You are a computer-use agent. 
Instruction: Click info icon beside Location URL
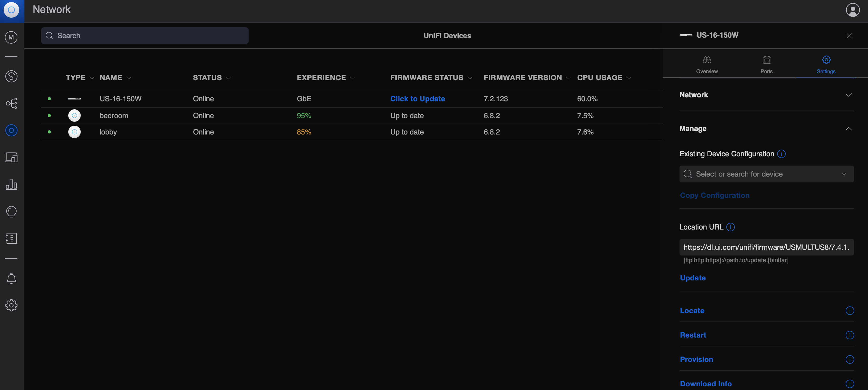click(730, 227)
